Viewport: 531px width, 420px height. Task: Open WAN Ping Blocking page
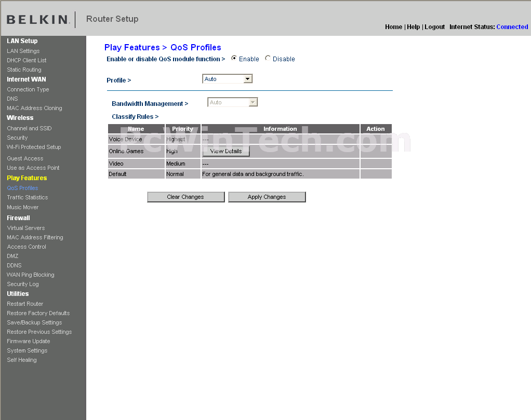point(31,275)
